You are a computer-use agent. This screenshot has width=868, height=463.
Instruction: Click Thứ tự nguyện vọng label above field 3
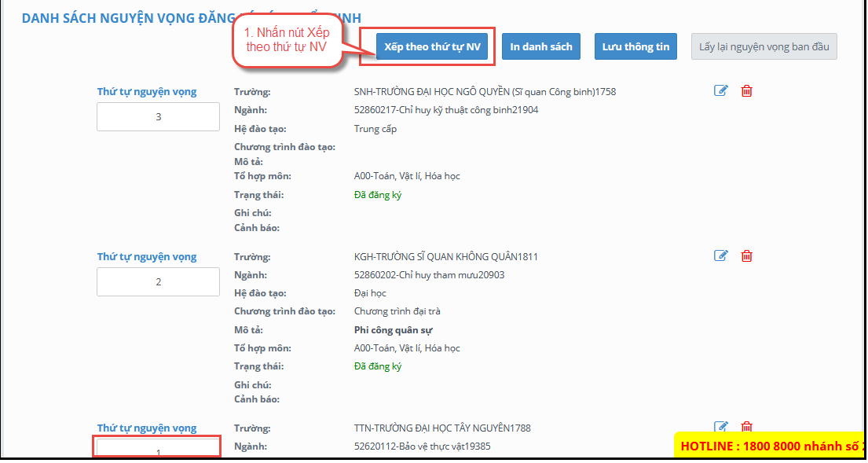pyautogui.click(x=147, y=92)
